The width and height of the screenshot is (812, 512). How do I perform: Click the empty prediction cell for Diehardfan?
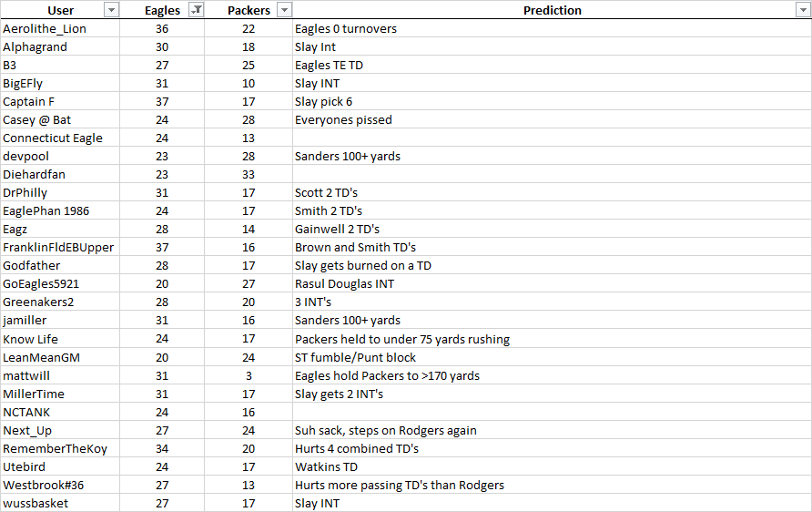point(551,174)
